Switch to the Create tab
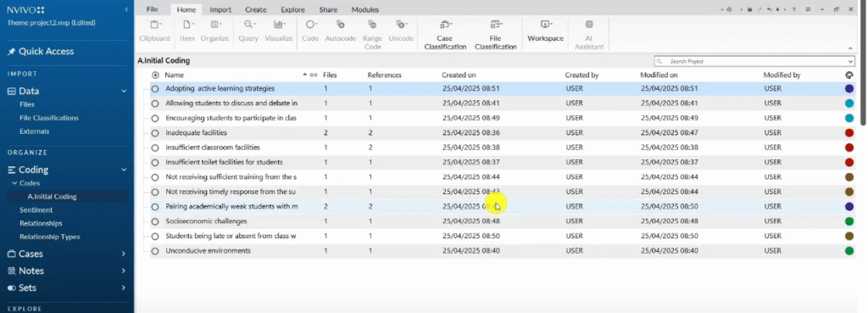This screenshot has height=313, width=868. pos(256,9)
